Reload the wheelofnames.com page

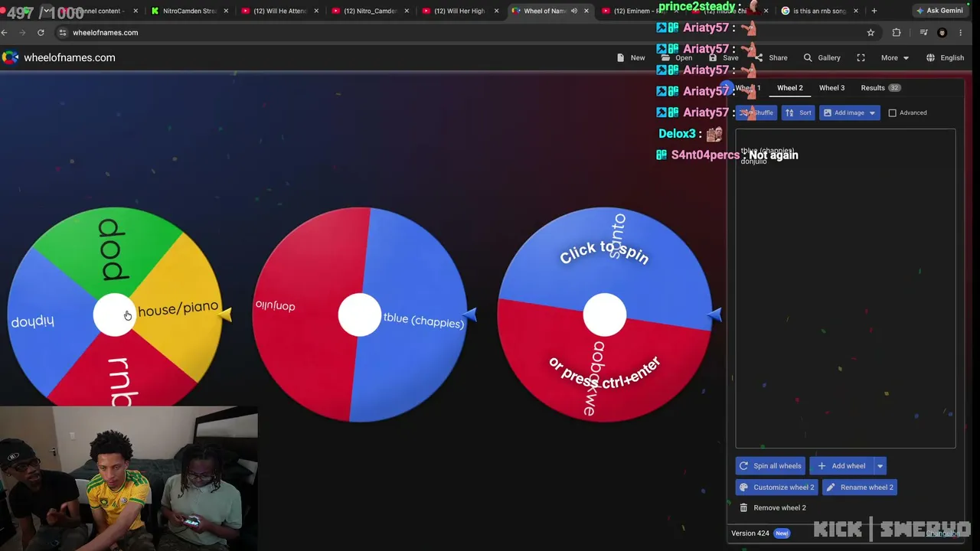tap(41, 33)
